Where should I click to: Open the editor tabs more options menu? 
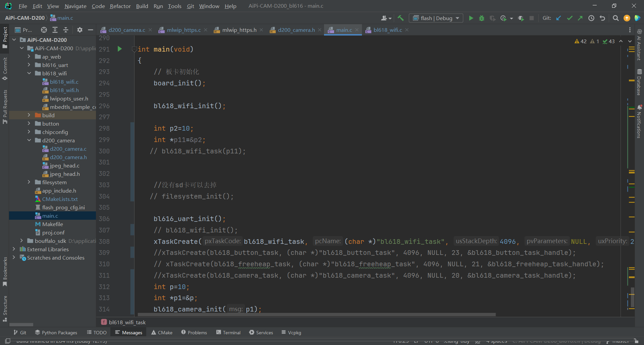pyautogui.click(x=630, y=30)
